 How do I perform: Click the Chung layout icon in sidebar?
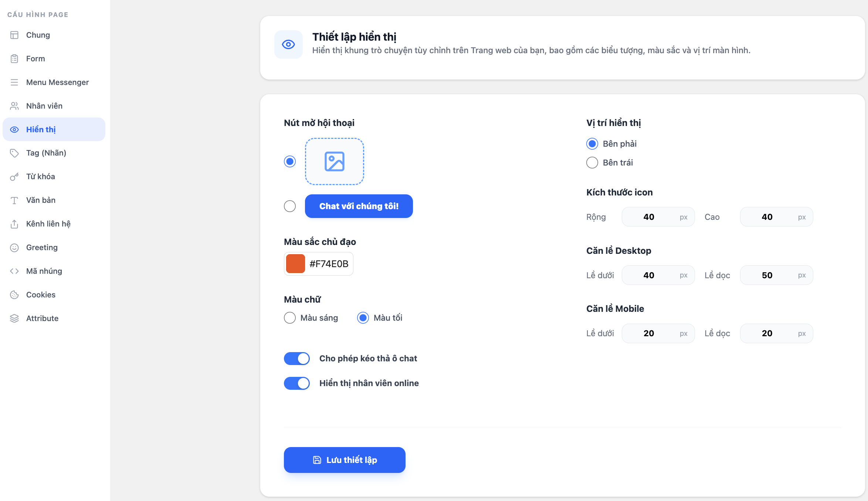point(14,35)
